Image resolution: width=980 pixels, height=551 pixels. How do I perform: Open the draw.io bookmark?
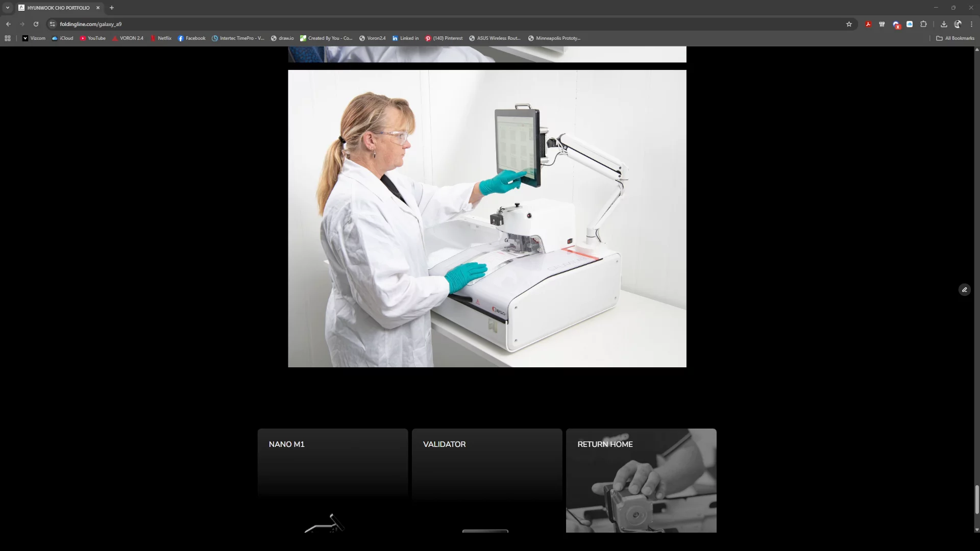[282, 38]
